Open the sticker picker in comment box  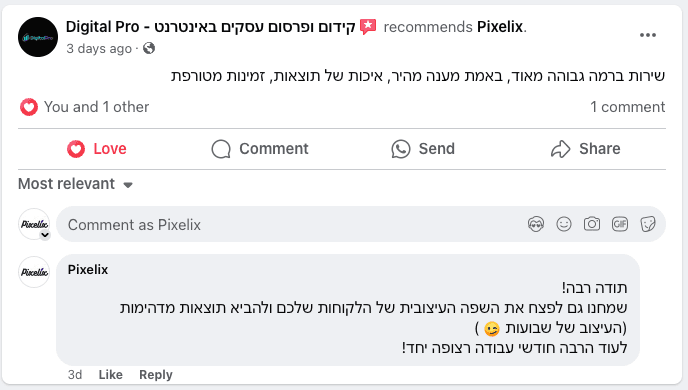[648, 224]
